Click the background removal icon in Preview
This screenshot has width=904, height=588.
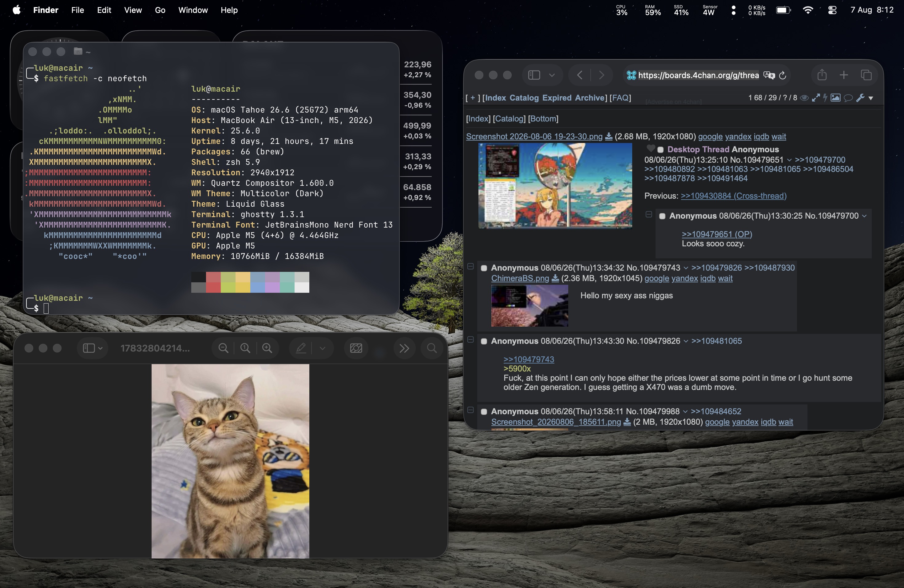(356, 348)
